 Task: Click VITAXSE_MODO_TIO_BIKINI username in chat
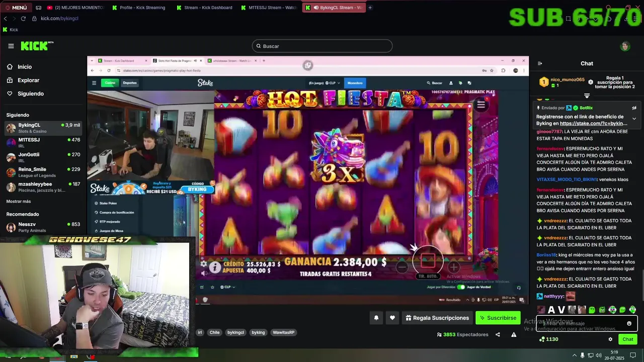click(567, 179)
